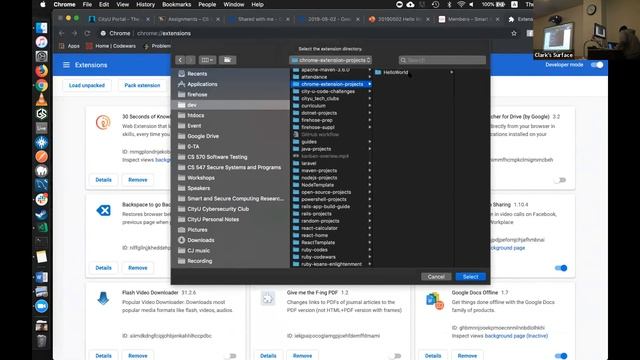640x360 pixels.
Task: Expand the HelloWorld folder arrow
Action: [x=451, y=72]
